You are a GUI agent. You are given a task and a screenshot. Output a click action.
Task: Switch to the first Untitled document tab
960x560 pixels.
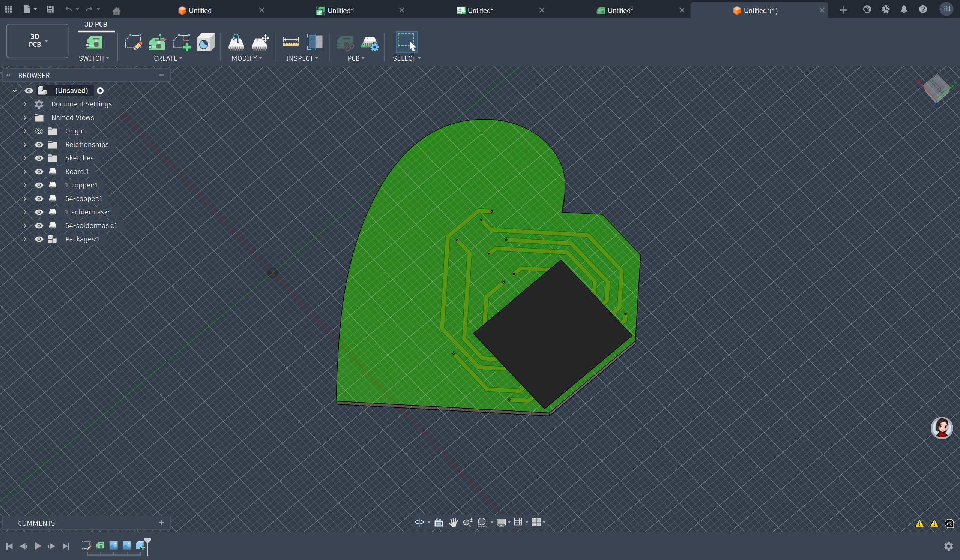pos(200,10)
